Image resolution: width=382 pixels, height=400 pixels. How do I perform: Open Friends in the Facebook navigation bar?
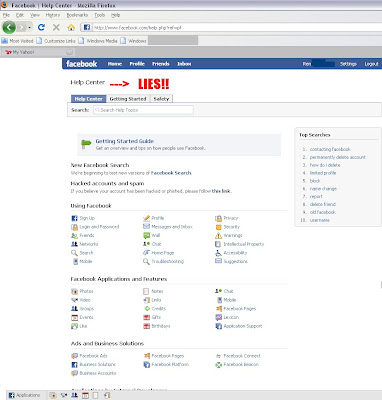click(161, 64)
